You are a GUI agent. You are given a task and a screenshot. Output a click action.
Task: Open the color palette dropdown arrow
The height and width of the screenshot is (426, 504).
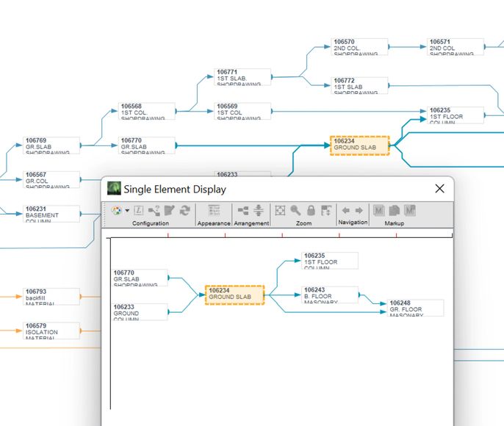tap(127, 211)
